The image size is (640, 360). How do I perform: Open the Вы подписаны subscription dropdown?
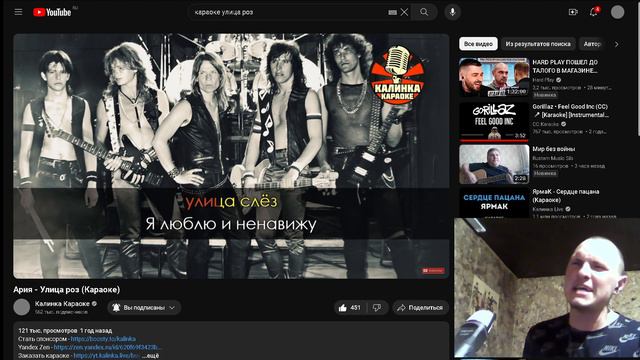tap(144, 308)
